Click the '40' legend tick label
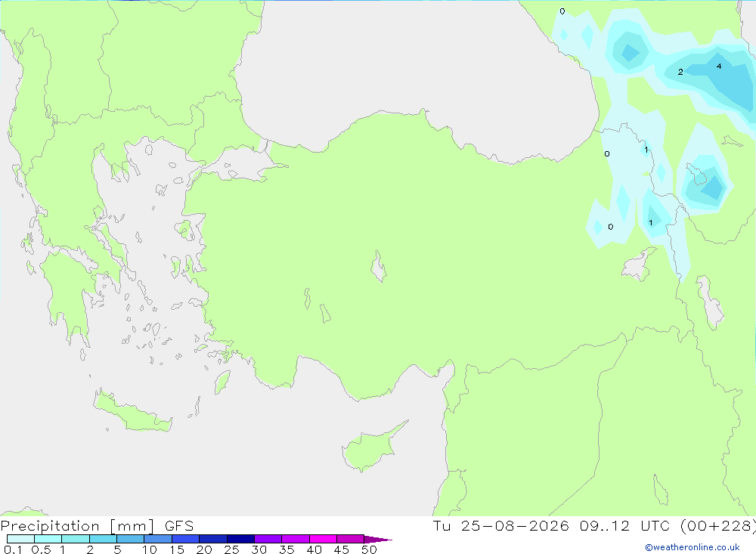The image size is (756, 554). (314, 549)
